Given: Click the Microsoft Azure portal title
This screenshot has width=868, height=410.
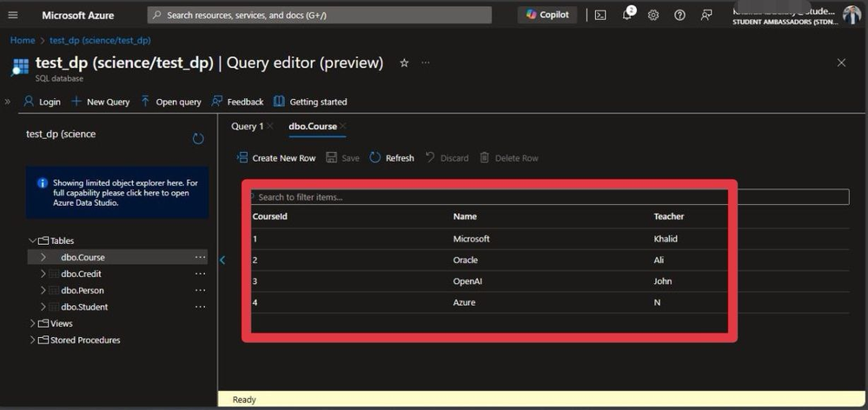Looking at the screenshot, I should tap(78, 15).
